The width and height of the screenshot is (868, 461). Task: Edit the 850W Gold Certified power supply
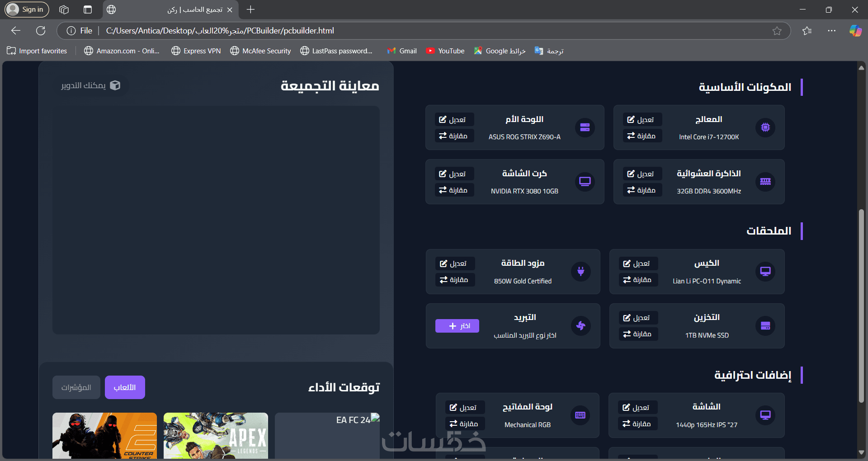coord(455,263)
